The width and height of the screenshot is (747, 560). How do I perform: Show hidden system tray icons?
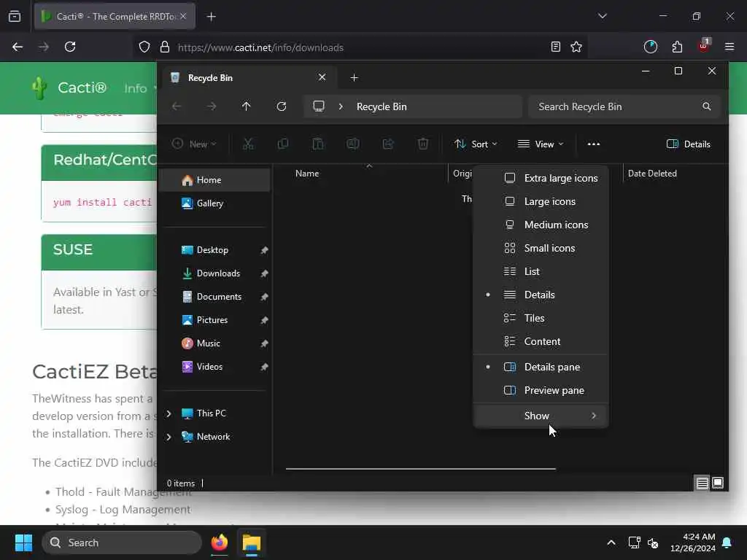(611, 542)
